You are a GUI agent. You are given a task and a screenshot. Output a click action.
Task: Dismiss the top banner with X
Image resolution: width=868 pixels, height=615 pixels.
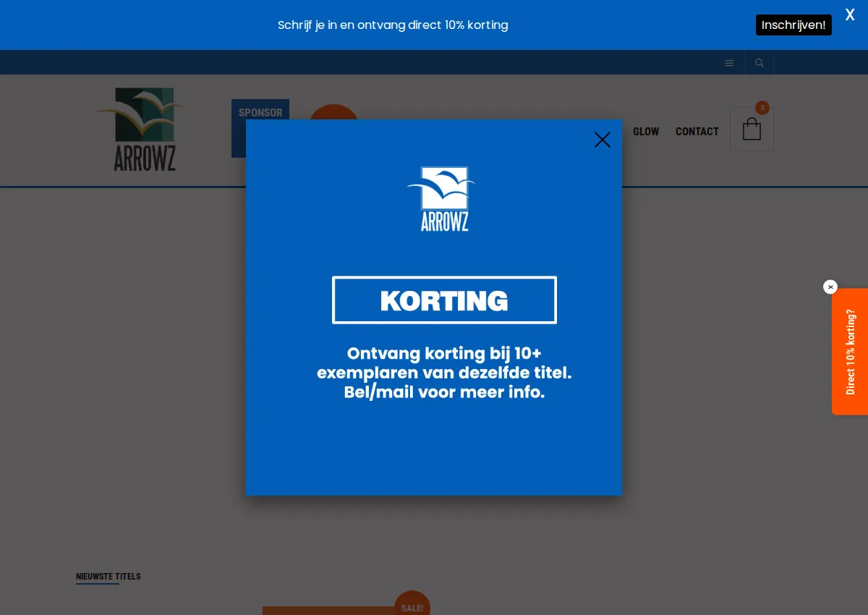(850, 14)
